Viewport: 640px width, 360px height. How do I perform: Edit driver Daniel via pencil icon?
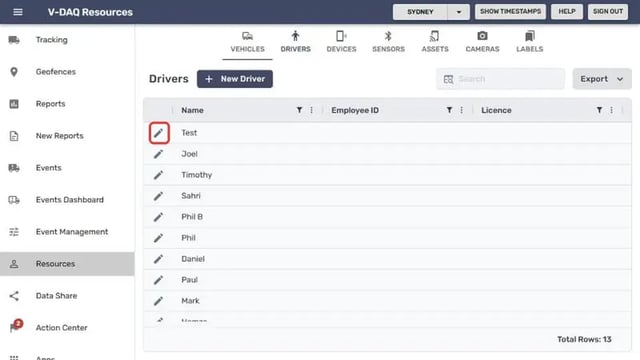[x=158, y=259]
